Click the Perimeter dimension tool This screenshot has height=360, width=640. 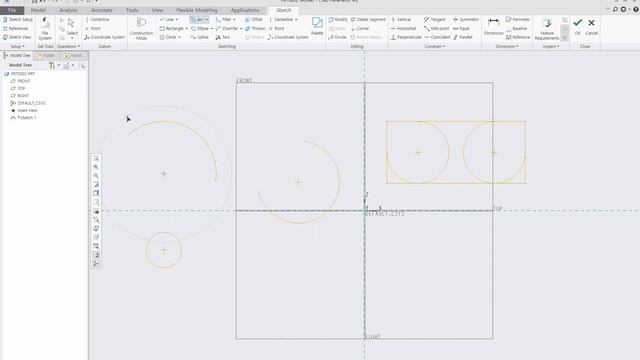coord(518,19)
